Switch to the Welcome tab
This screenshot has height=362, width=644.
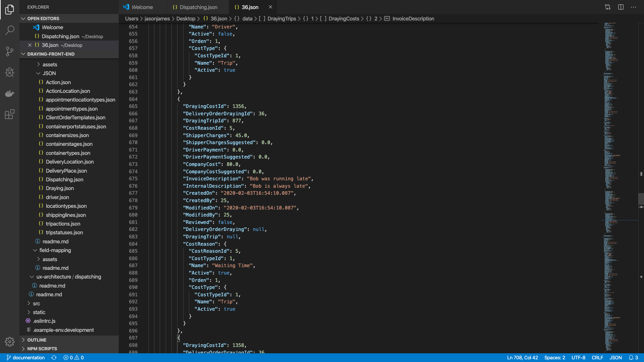coord(142,7)
